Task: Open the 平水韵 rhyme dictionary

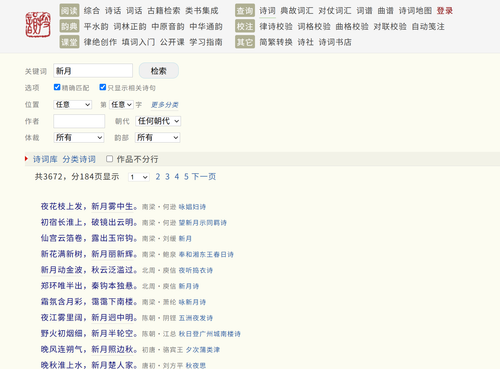Action: click(96, 26)
